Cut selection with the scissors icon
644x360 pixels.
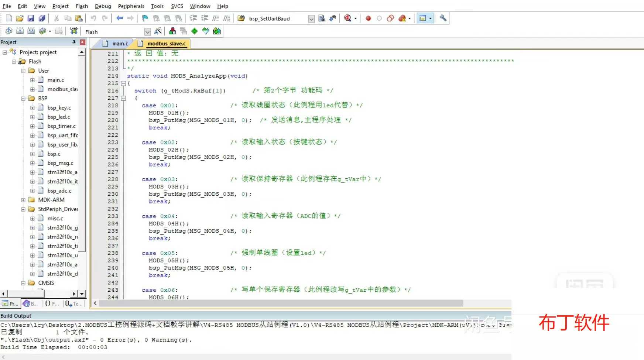(x=56, y=18)
